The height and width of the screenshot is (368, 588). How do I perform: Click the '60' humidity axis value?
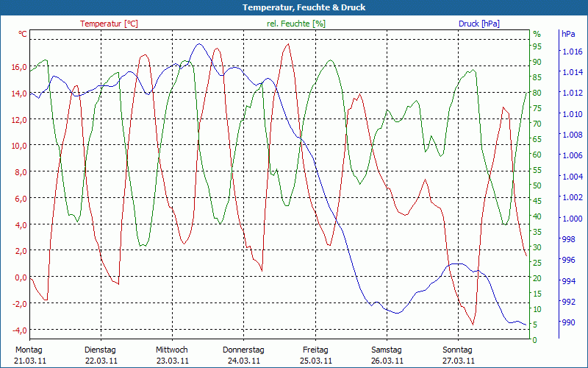pyautogui.click(x=537, y=155)
